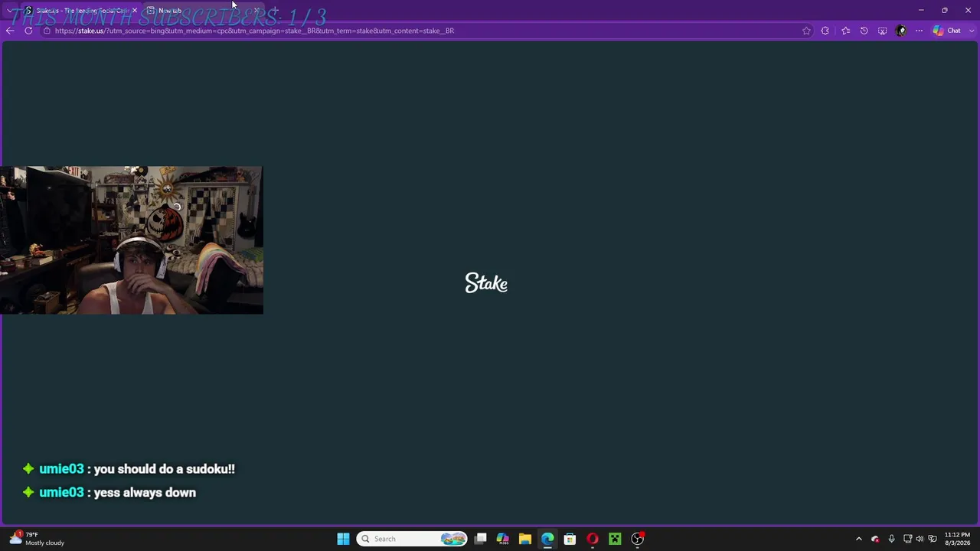980x551 pixels.
Task: Close the Stake.us tab
Action: point(135,11)
